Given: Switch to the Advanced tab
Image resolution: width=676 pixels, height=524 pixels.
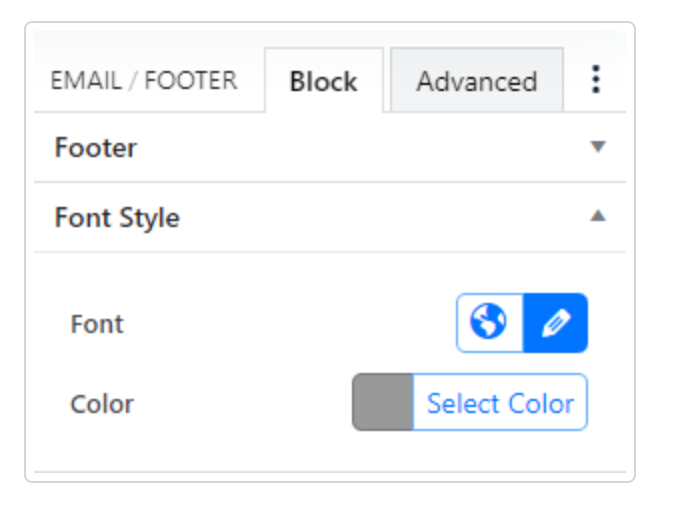Looking at the screenshot, I should tap(476, 81).
